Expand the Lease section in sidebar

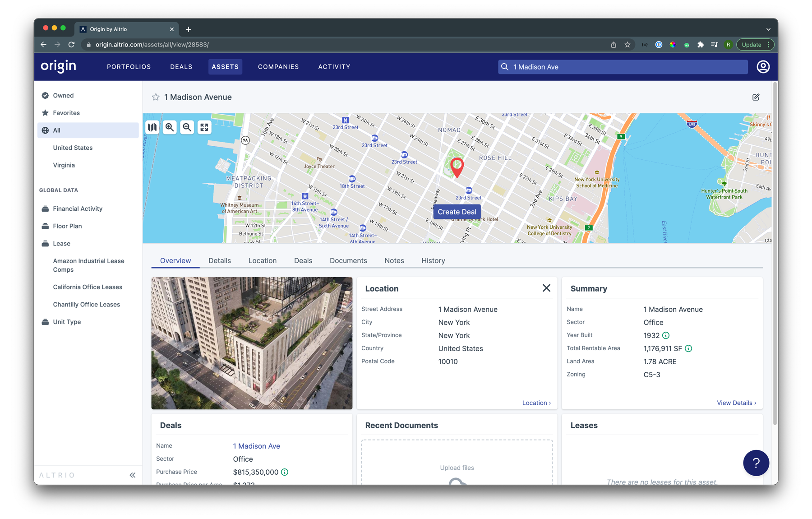coord(61,243)
